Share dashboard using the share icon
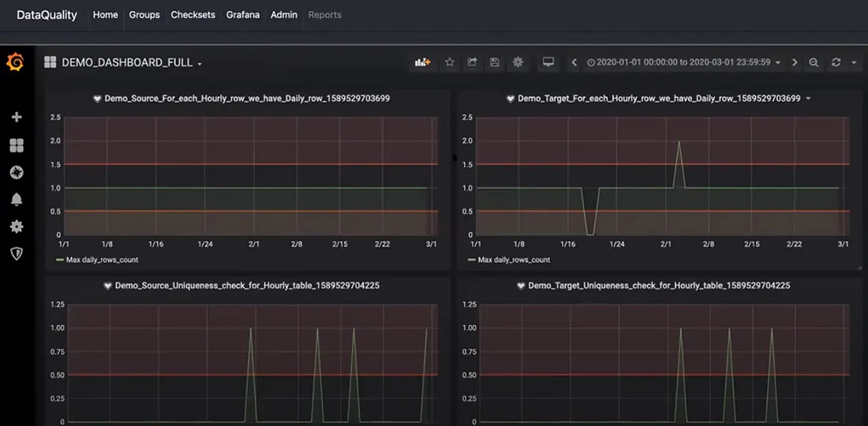This screenshot has height=426, width=868. pyautogui.click(x=472, y=62)
